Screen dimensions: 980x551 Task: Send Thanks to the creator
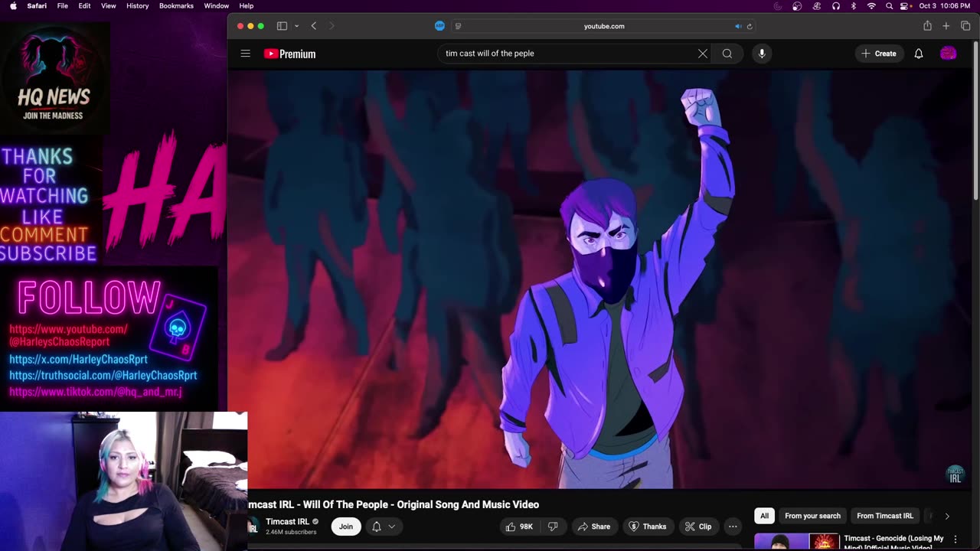point(647,527)
